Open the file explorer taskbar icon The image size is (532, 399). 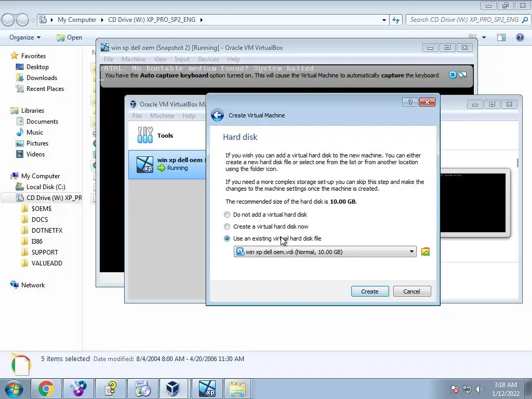pyautogui.click(x=237, y=389)
